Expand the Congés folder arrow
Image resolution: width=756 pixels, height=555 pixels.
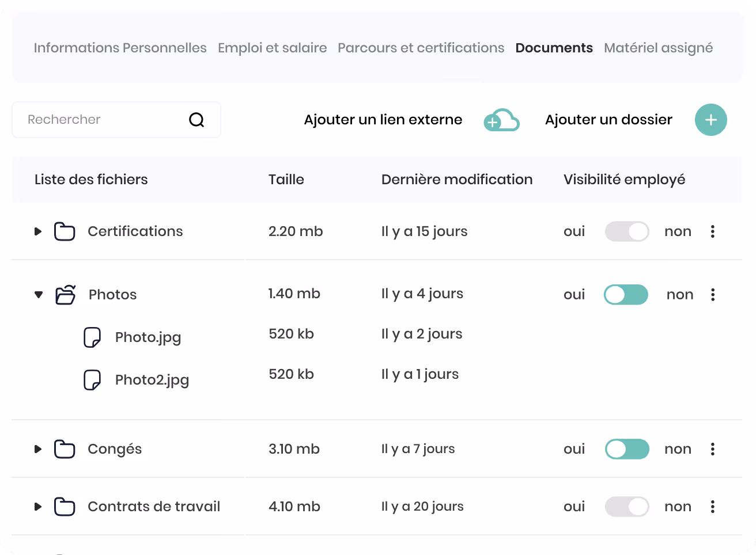[x=38, y=449]
